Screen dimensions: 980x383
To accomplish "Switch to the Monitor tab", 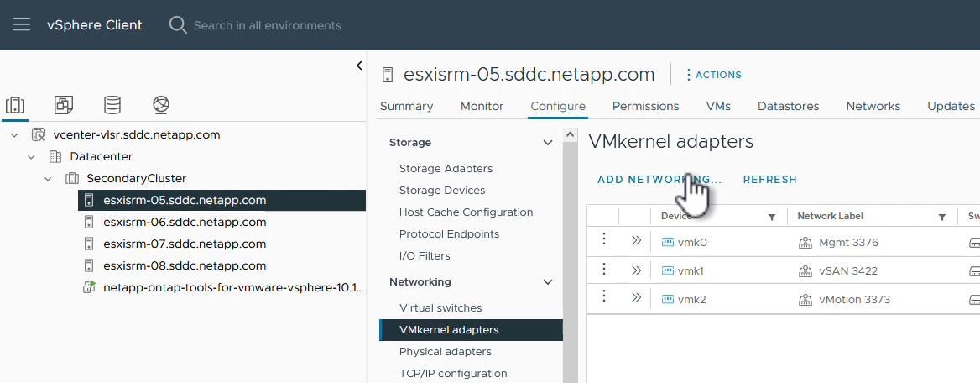I will pos(482,107).
